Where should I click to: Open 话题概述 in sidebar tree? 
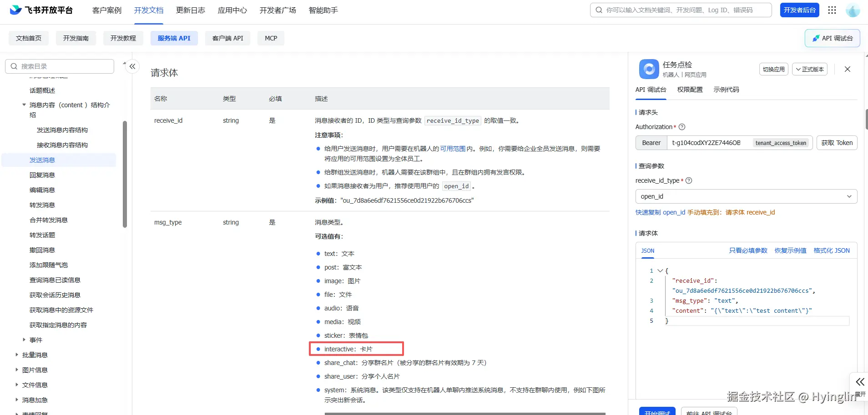tap(42, 90)
